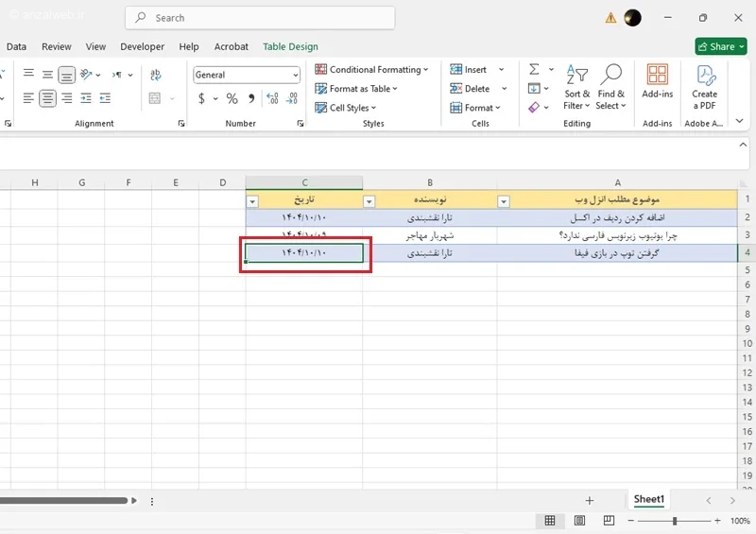Screen dimensions: 756x534
Task: Toggle Center horizontal alignment
Action: click(47, 98)
